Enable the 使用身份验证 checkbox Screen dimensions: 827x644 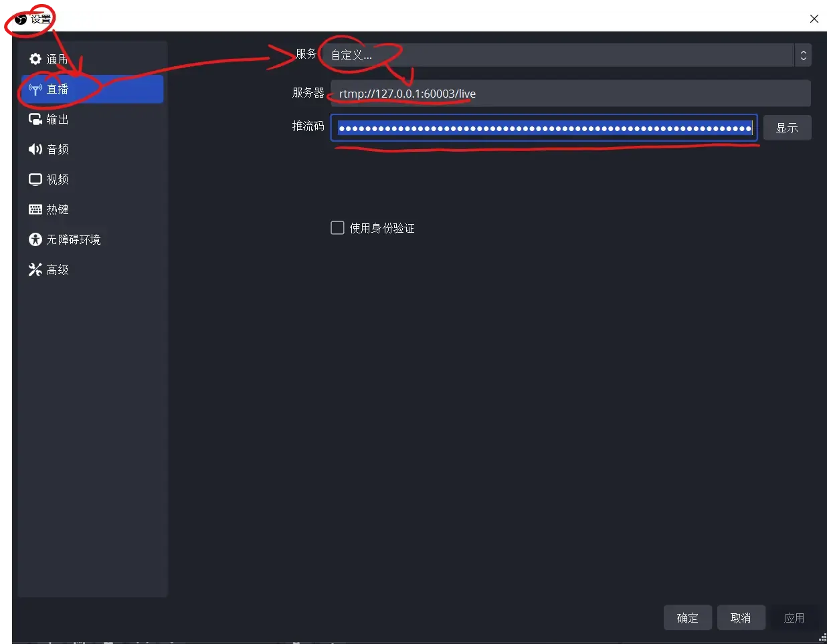(x=338, y=228)
